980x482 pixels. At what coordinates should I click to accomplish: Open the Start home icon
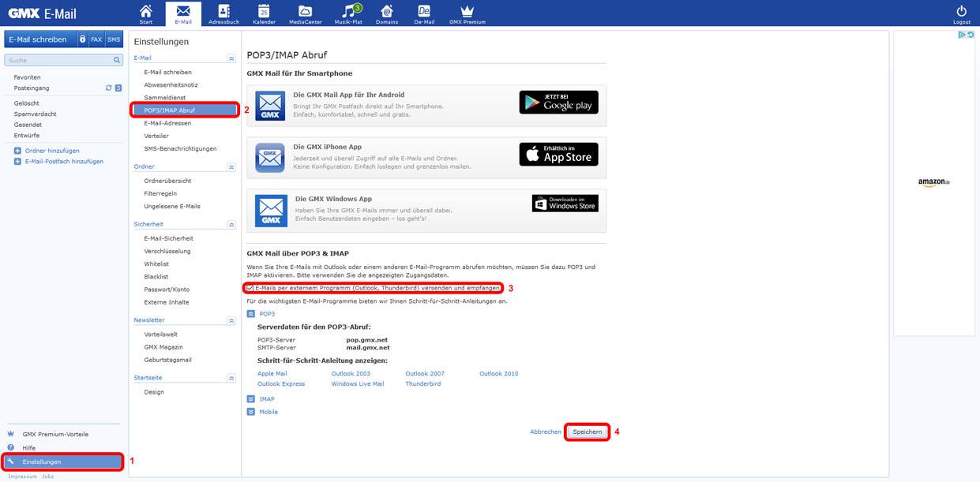(x=145, y=11)
